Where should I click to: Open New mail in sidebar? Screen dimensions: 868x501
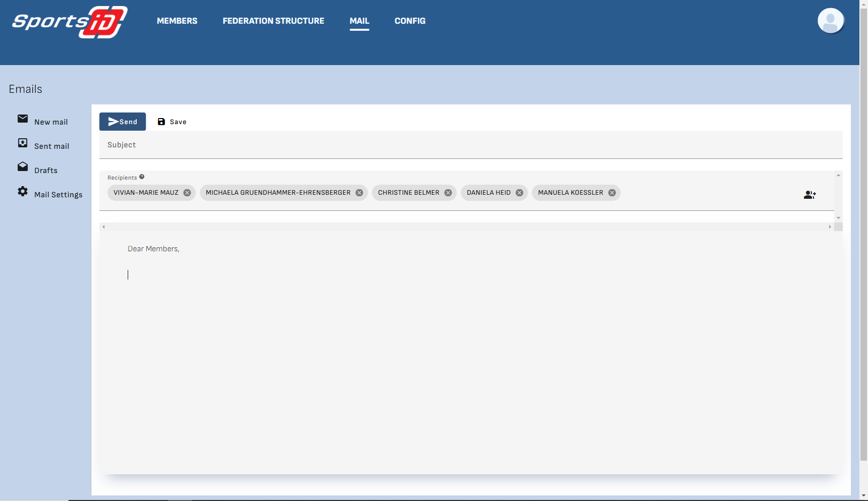coord(51,122)
